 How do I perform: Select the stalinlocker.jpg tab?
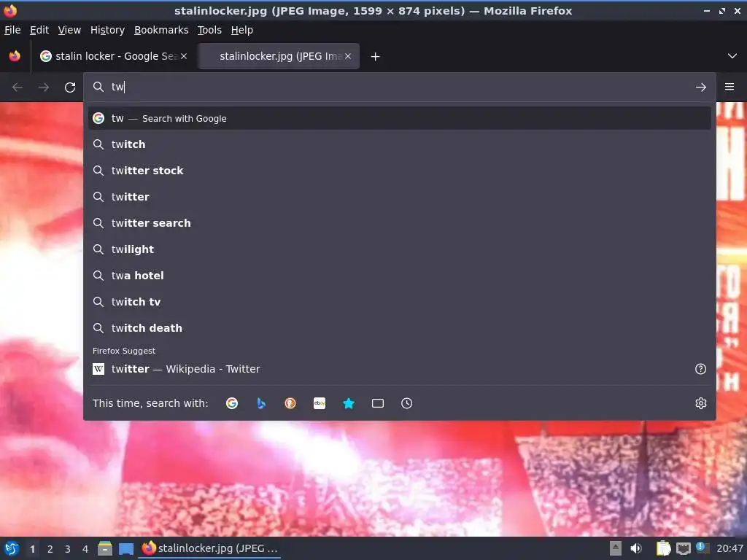tap(279, 56)
